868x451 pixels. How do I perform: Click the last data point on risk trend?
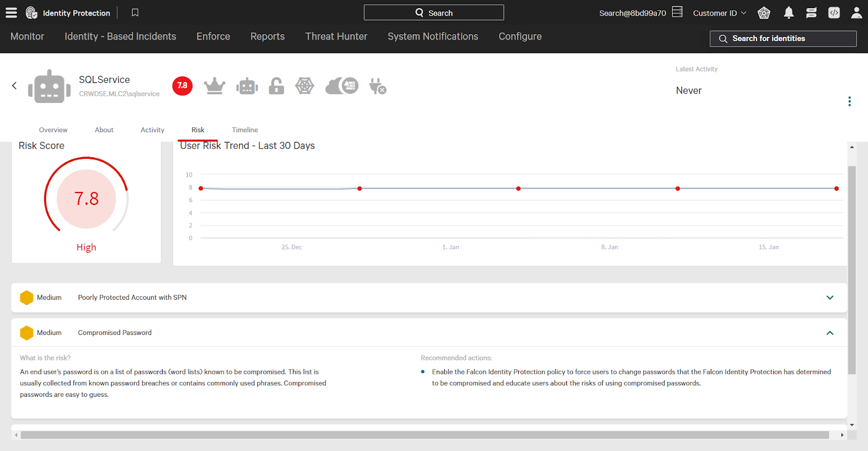pyautogui.click(x=837, y=189)
